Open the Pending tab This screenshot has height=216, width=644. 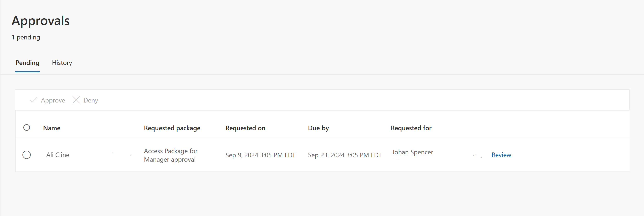click(x=28, y=63)
